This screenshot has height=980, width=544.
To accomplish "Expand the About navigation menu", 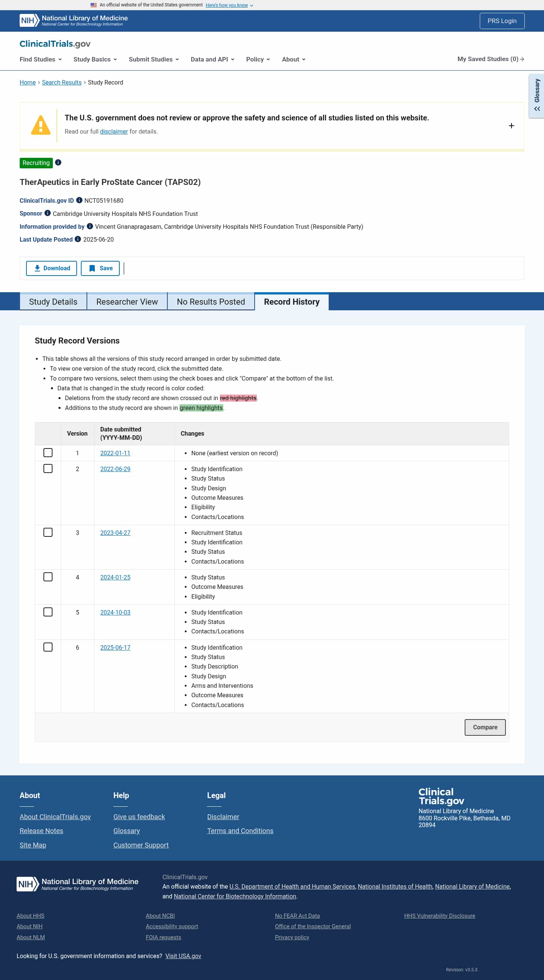I will pos(294,59).
